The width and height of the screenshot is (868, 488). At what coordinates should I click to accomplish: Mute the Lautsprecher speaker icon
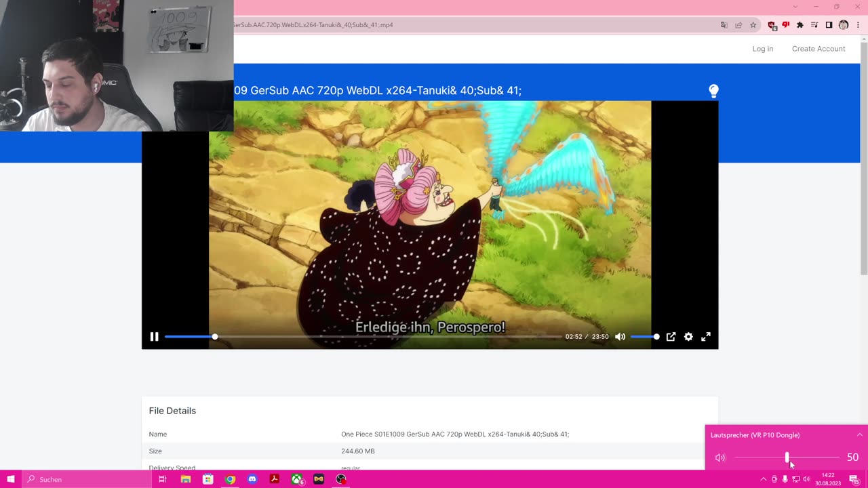[720, 457]
